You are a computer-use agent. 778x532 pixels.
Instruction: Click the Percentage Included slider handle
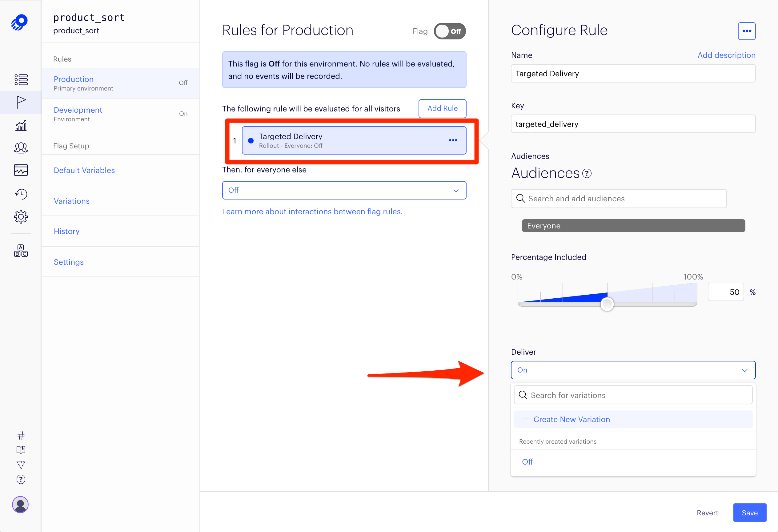tap(607, 304)
